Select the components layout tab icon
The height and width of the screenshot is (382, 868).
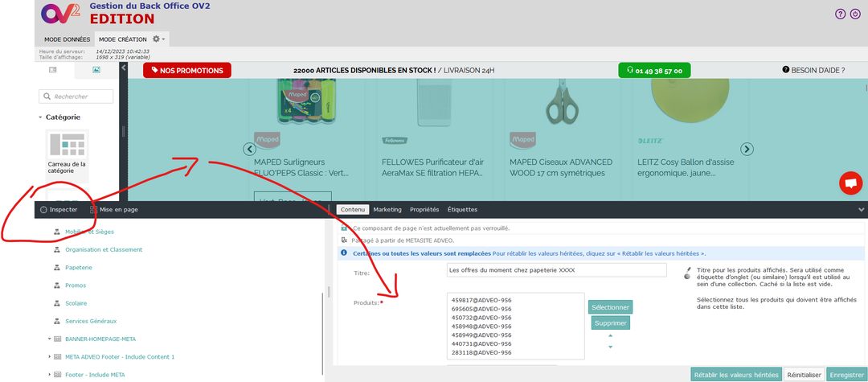(x=53, y=70)
